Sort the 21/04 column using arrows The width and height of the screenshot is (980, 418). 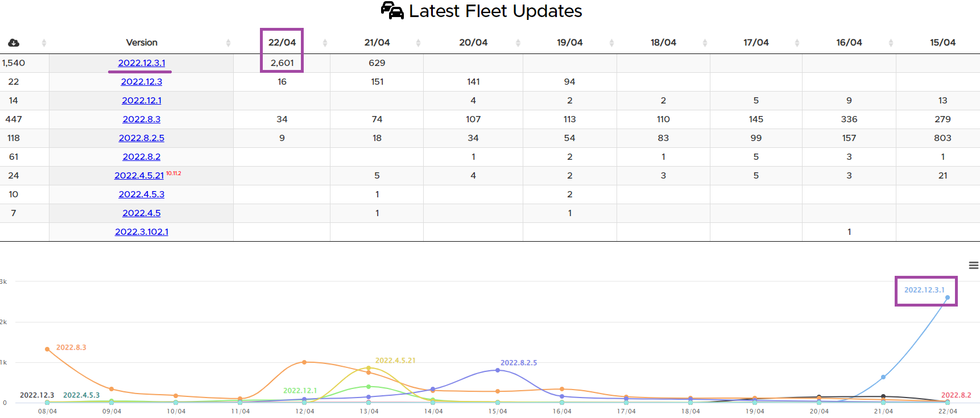418,43
